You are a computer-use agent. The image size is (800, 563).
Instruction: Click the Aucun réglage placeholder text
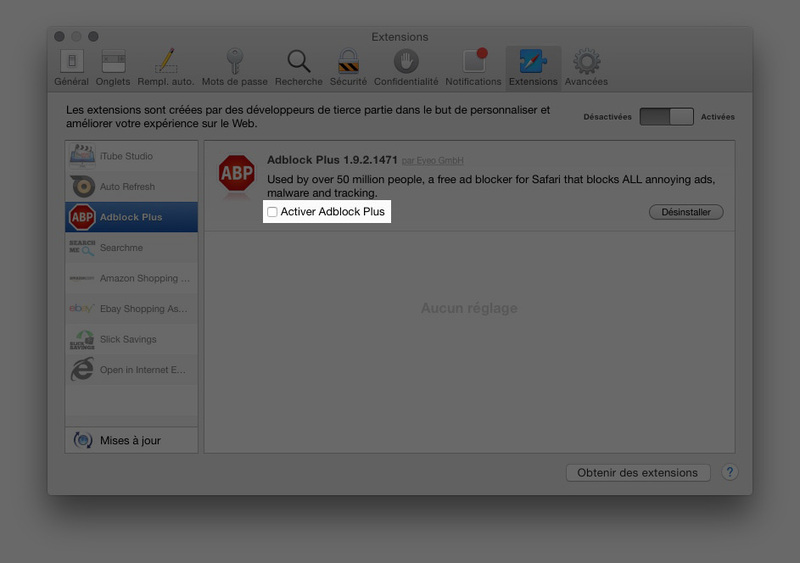(469, 308)
